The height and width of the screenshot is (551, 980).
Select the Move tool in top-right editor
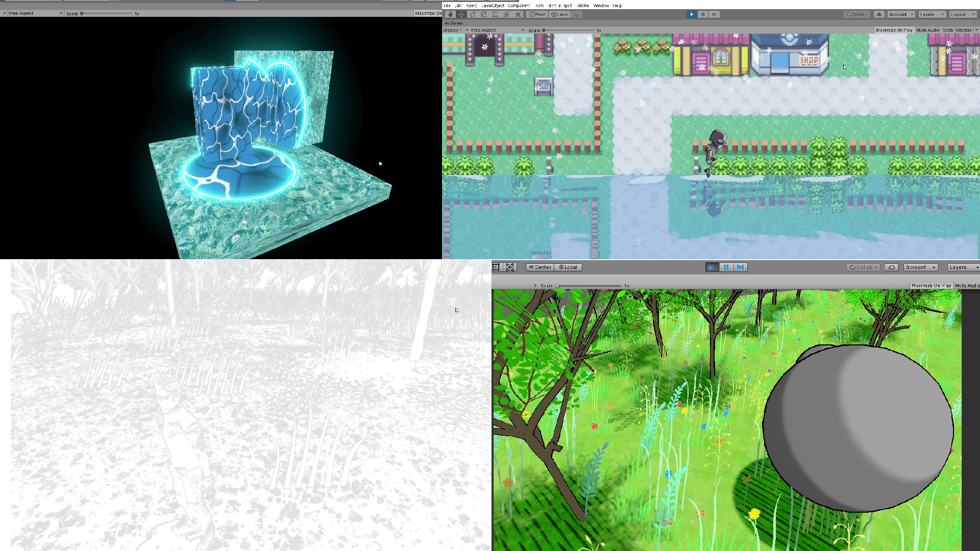point(461,14)
